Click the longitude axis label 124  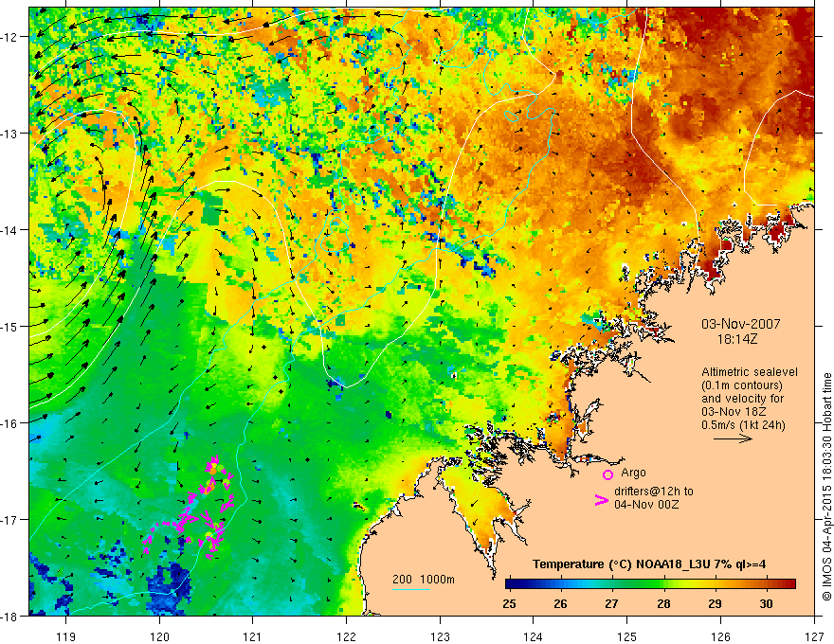click(x=534, y=636)
